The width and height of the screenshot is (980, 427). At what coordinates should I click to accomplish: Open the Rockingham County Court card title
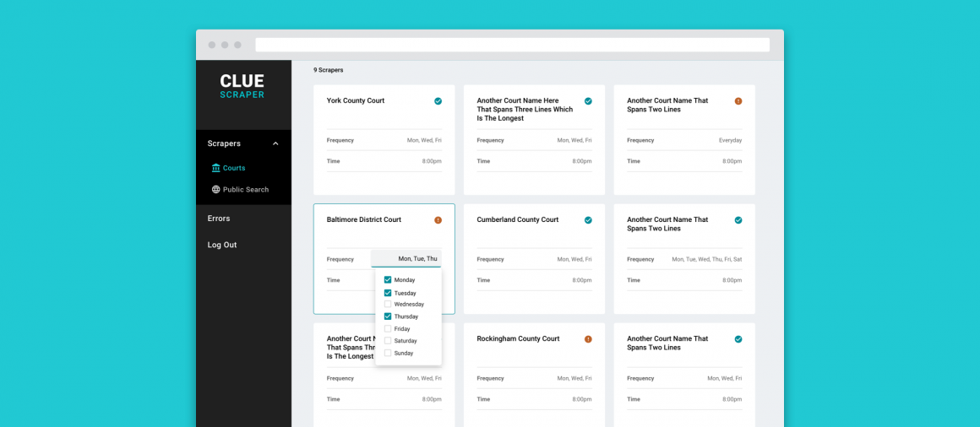coord(518,339)
